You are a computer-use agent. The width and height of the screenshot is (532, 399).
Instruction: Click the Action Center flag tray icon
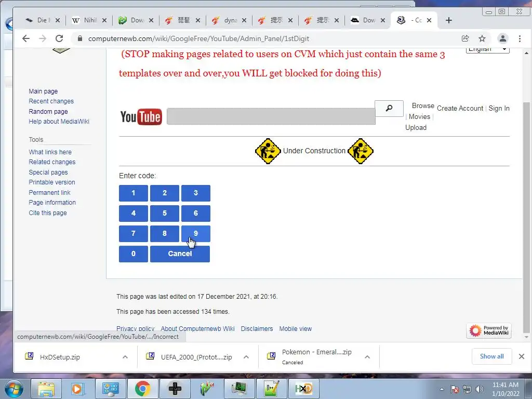(455, 389)
